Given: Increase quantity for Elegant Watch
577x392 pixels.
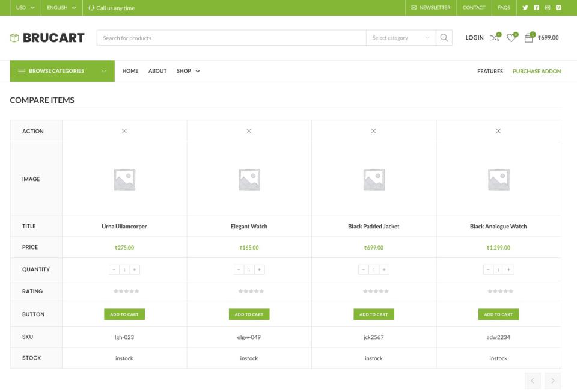Looking at the screenshot, I should [x=260, y=269].
